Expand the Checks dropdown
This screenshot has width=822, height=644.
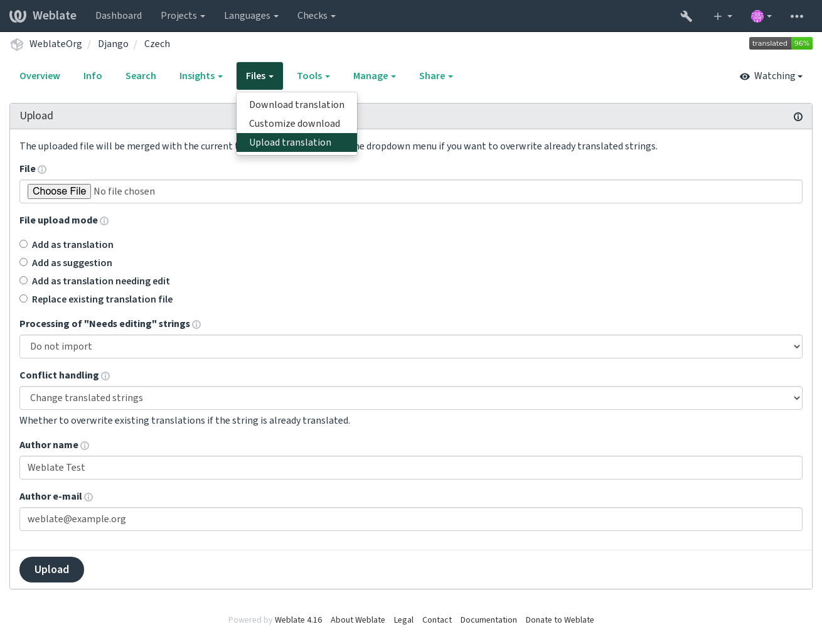click(x=316, y=16)
